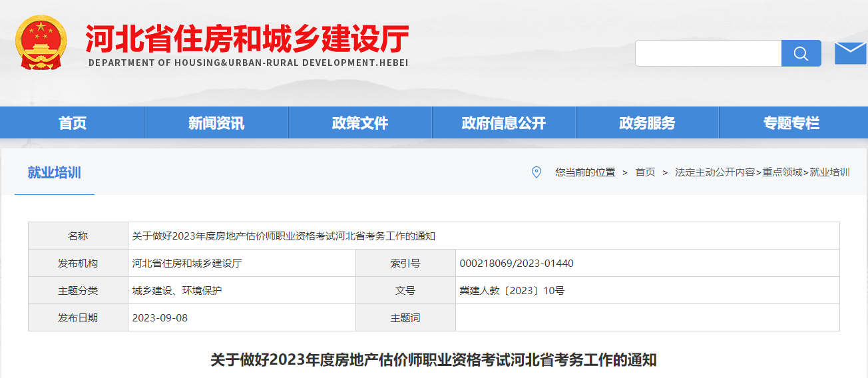The image size is (868, 378).
Task: Click the bold article headline
Action: (433, 360)
